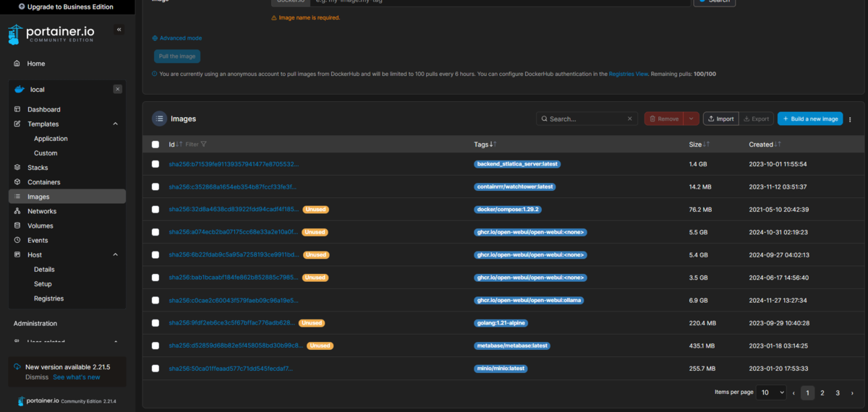Viewport: 868px width, 412px height.
Task: Check the box for the watchtower image
Action: [x=156, y=186]
